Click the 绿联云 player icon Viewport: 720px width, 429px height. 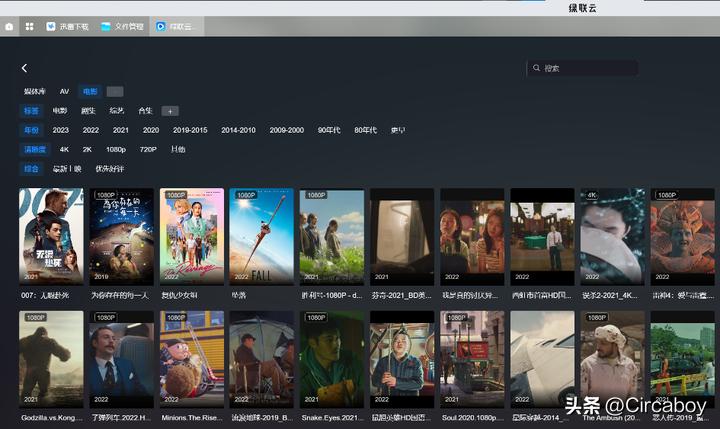[x=160, y=27]
